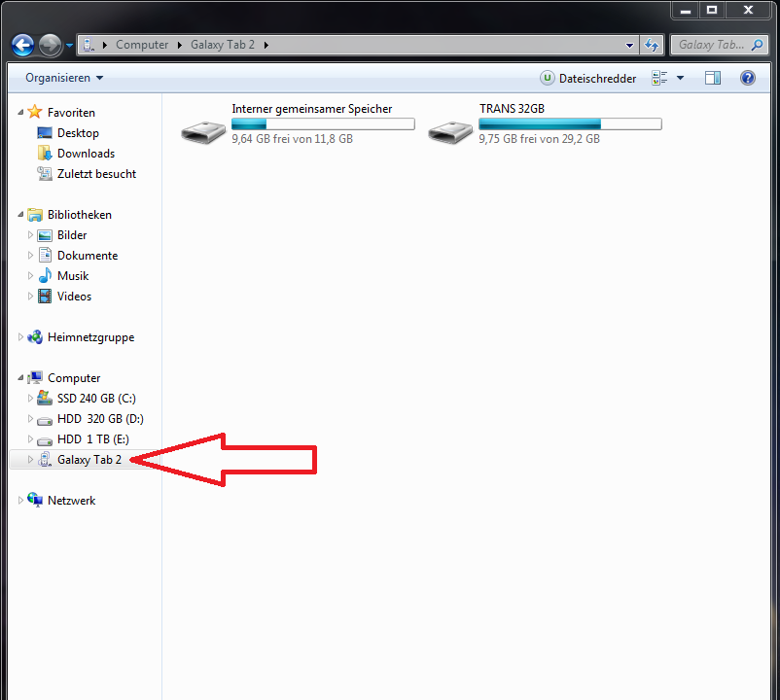Click the Back navigation arrow button

tap(23, 46)
